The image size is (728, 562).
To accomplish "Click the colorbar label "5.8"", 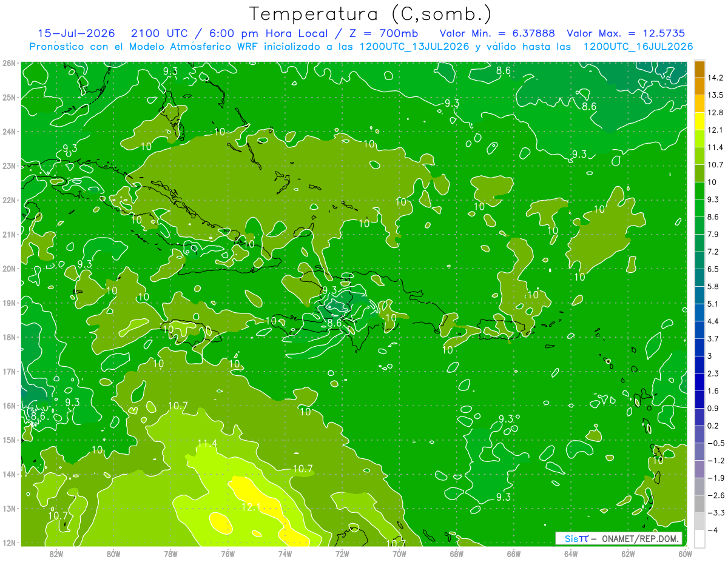I will [x=713, y=286].
